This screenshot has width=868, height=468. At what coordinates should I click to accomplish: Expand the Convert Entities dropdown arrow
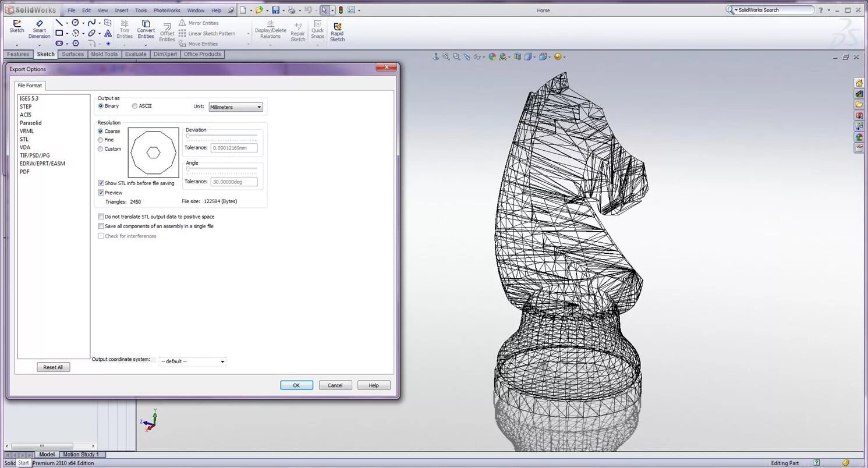click(146, 45)
